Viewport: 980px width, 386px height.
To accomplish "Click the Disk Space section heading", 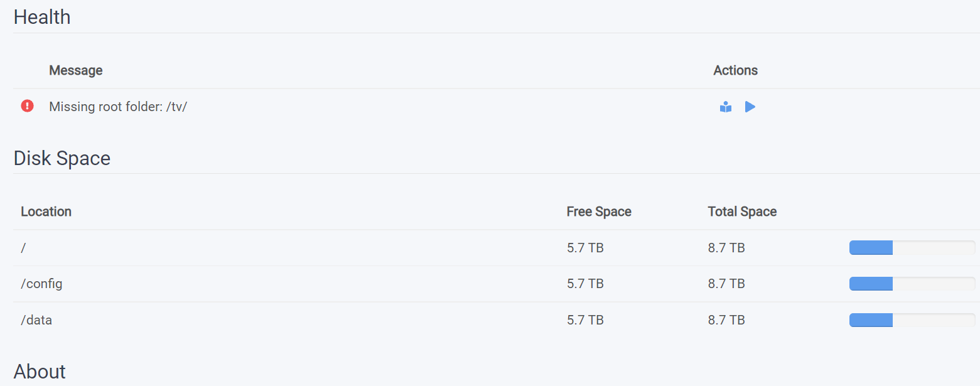I will pos(62,158).
